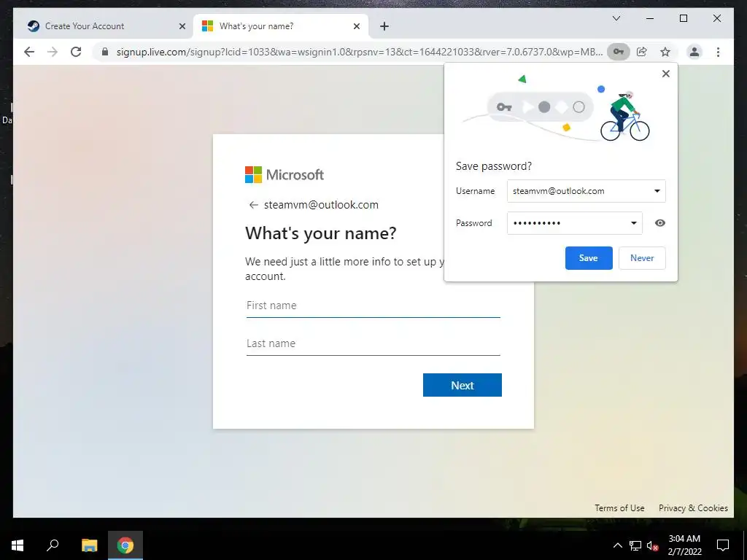Screen dimensions: 747x560
Task: Click the address bar URL
Action: (360, 52)
